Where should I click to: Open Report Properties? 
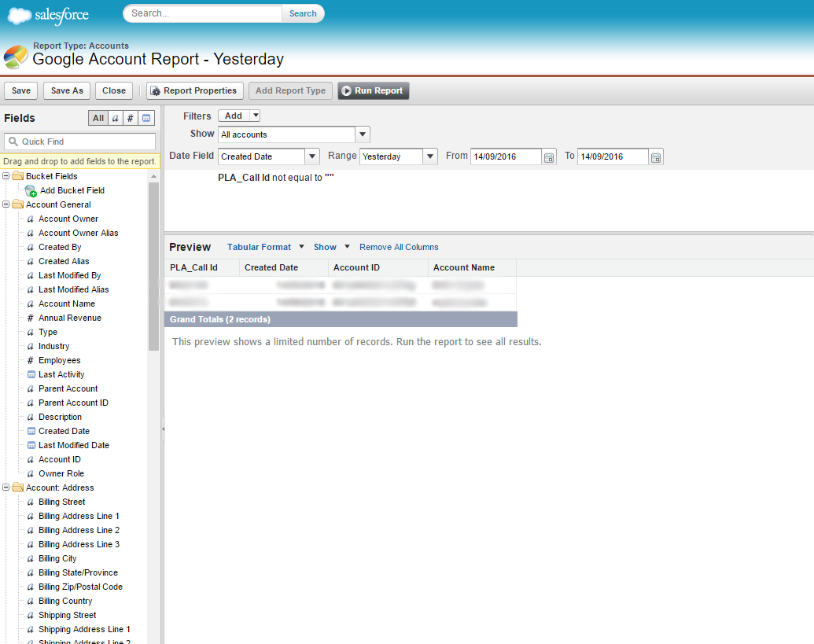(x=195, y=90)
